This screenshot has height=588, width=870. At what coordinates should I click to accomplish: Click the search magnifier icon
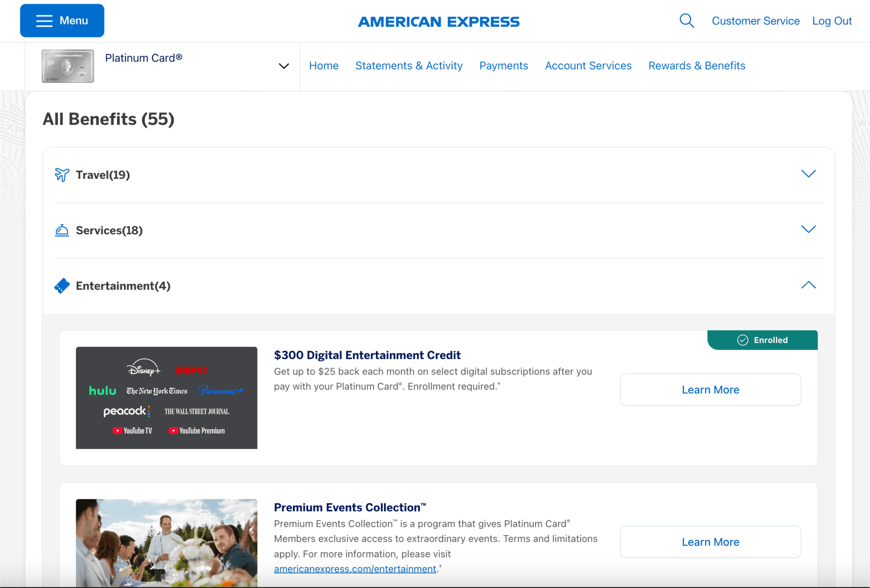click(x=686, y=21)
